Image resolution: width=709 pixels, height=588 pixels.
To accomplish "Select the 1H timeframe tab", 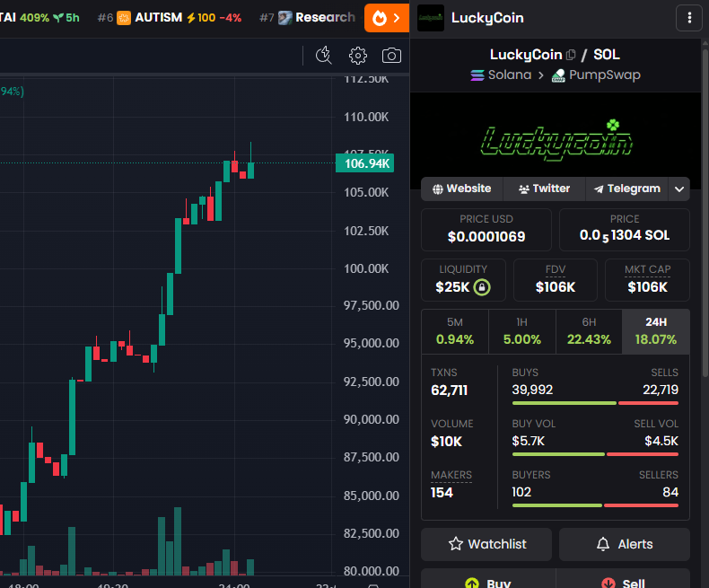I will [x=521, y=331].
